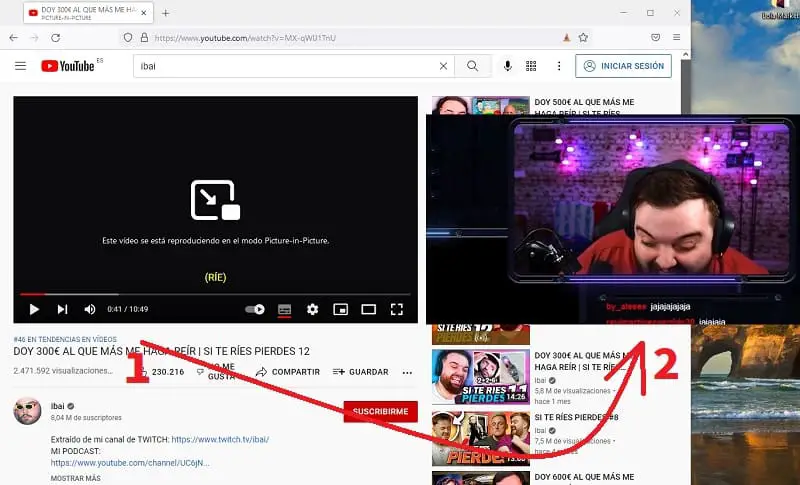
Task: Clear the search box text
Action: point(443,66)
